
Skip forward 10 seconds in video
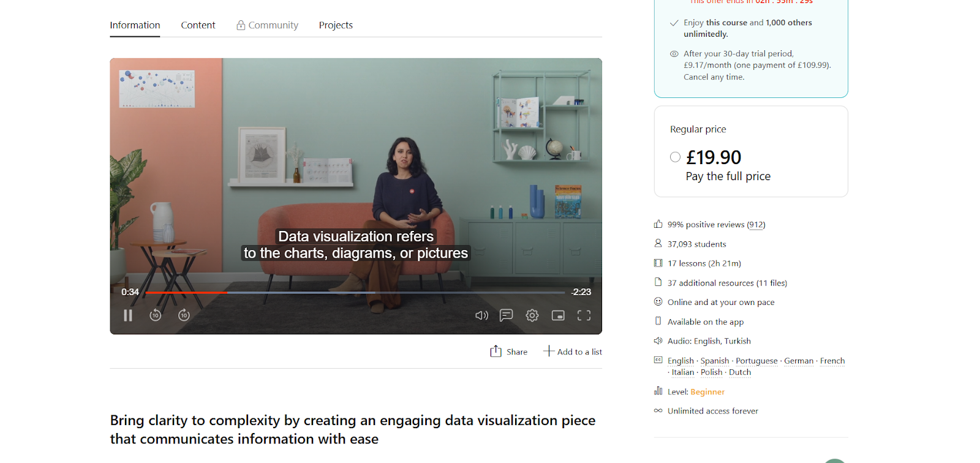pos(184,315)
